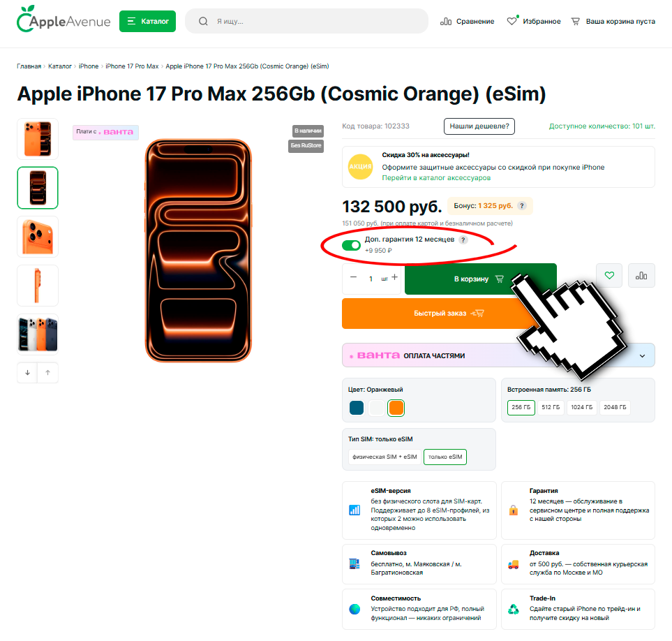
Task: Toggle additional 12-month warranty switch
Action: 351,245
